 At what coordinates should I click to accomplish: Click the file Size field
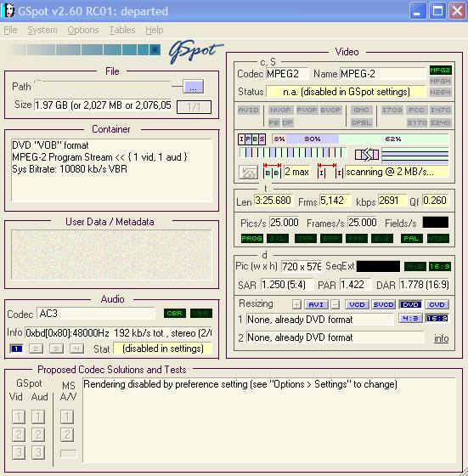(103, 105)
